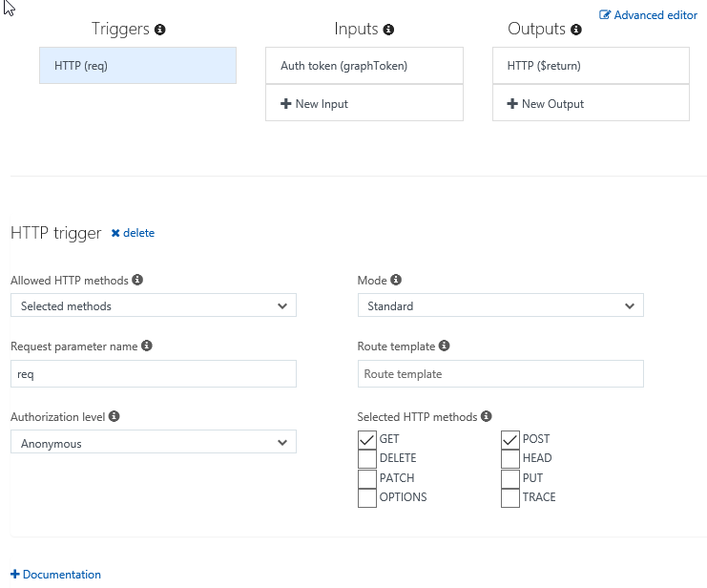The height and width of the screenshot is (588, 707).
Task: Select the Auth token (graphToken) input
Action: pos(364,66)
